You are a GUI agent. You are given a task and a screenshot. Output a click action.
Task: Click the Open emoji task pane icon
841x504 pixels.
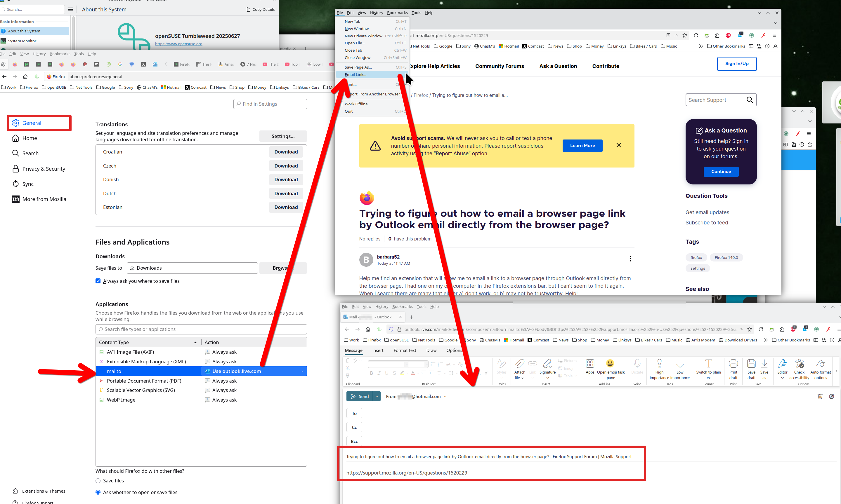point(611,364)
